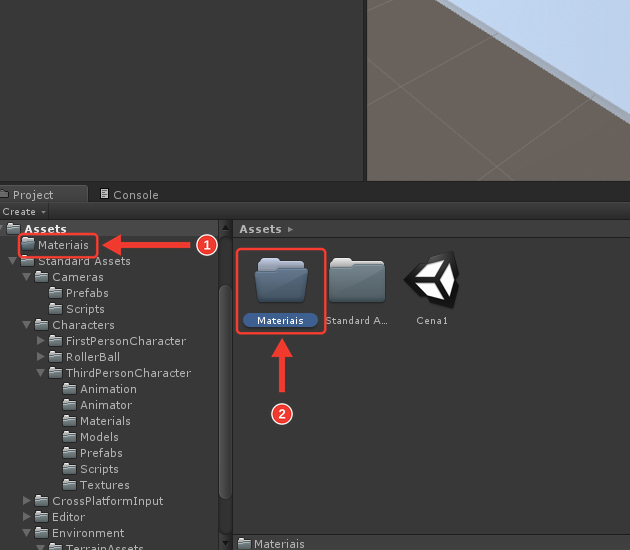Click the Models folder icon
The width and height of the screenshot is (630, 550).
point(70,437)
